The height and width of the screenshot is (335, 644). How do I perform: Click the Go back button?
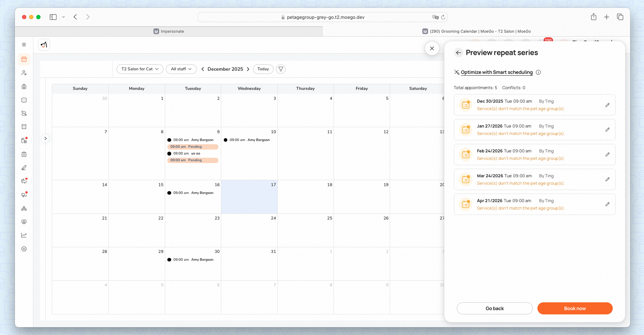coord(494,308)
